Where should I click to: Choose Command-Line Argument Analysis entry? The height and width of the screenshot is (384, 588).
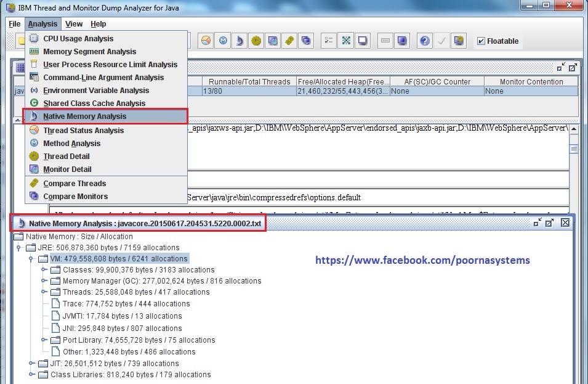[x=106, y=77]
